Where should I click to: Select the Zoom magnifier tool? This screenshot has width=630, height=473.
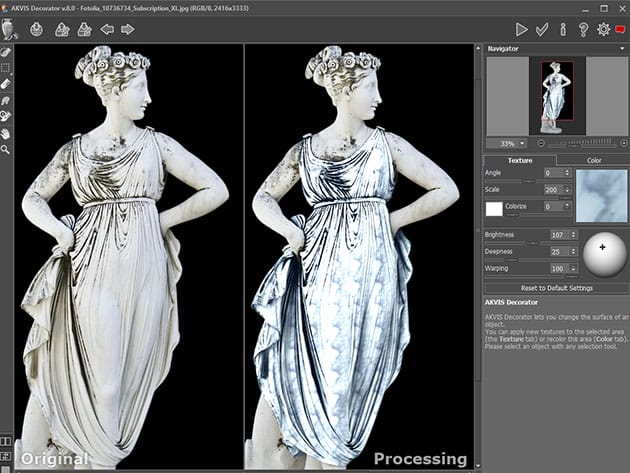point(6,149)
